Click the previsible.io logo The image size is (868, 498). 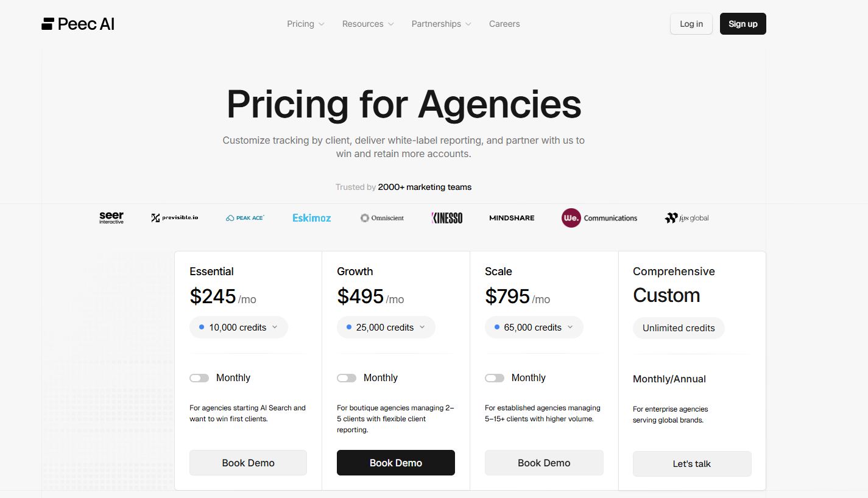point(175,218)
